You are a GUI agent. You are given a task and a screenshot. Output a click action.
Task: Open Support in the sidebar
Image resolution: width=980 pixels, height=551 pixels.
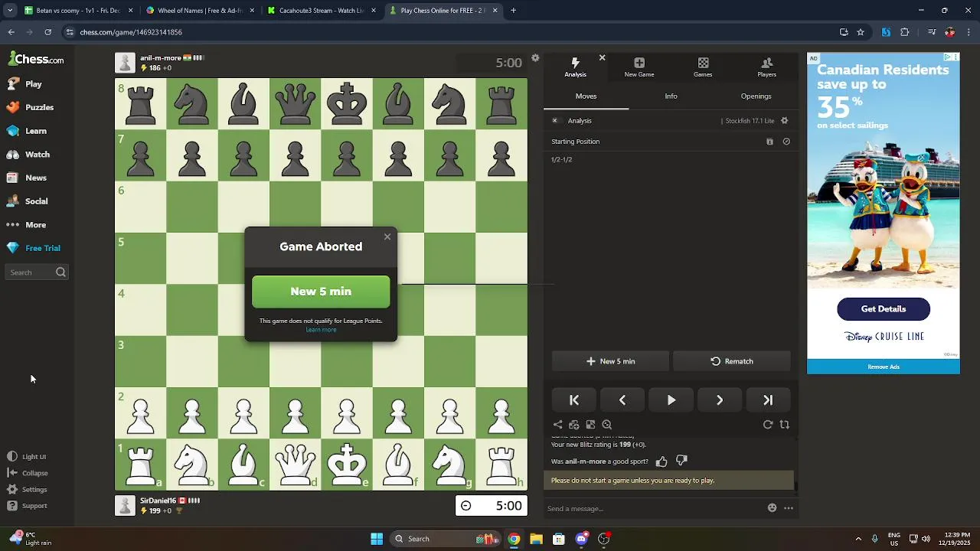click(28, 506)
